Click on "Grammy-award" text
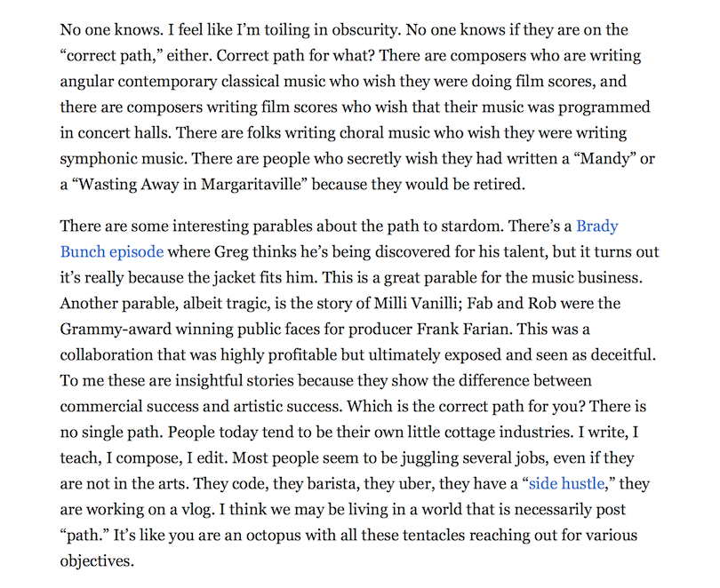The height and width of the screenshot is (588, 720). click(x=116, y=330)
